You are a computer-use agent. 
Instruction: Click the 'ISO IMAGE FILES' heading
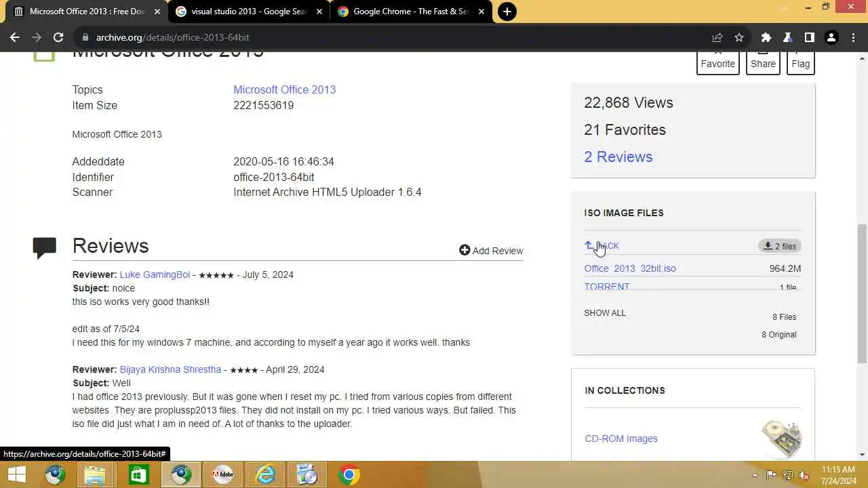(624, 213)
